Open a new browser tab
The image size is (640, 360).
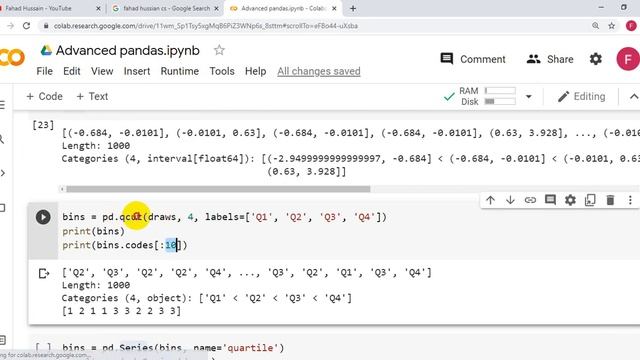pos(353,8)
